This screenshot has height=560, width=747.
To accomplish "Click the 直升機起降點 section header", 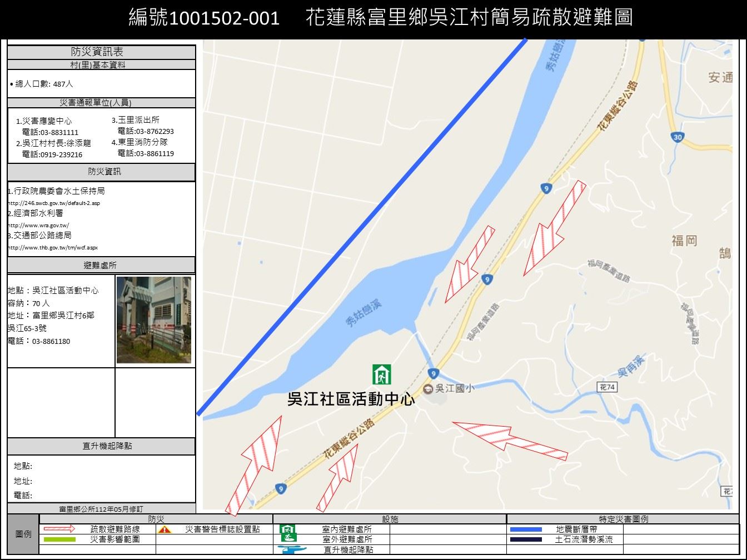I will (x=101, y=446).
